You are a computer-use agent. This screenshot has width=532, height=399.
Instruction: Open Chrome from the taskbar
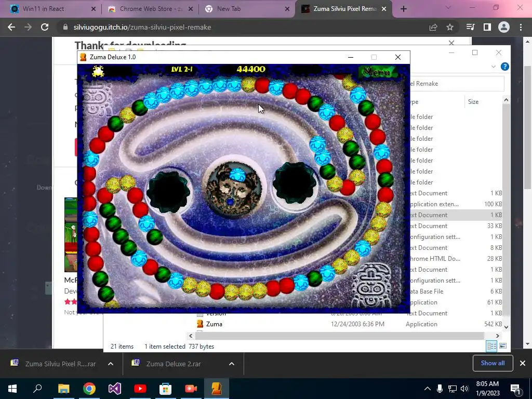89,389
